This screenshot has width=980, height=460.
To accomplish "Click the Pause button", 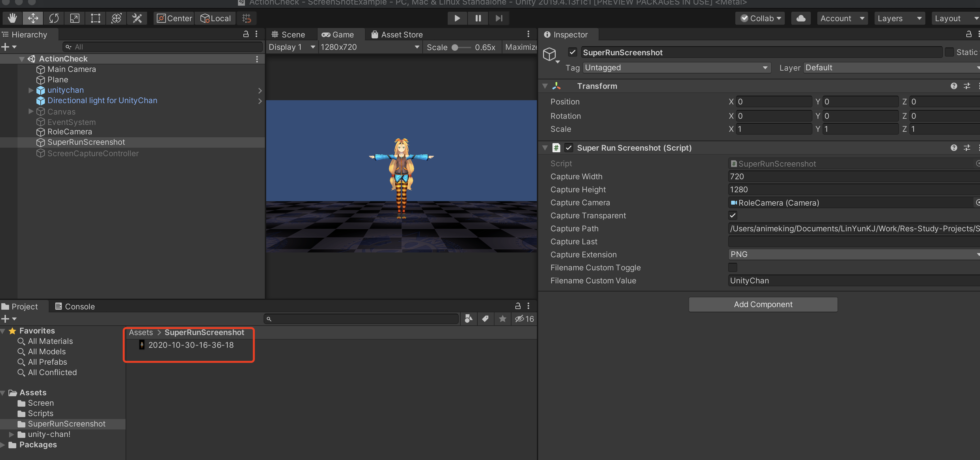I will pos(478,18).
